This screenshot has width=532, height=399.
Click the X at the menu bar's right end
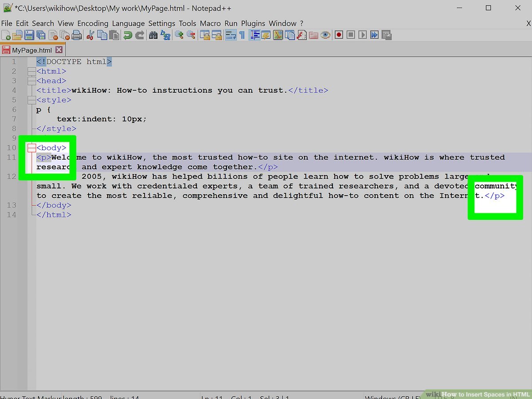(x=528, y=23)
